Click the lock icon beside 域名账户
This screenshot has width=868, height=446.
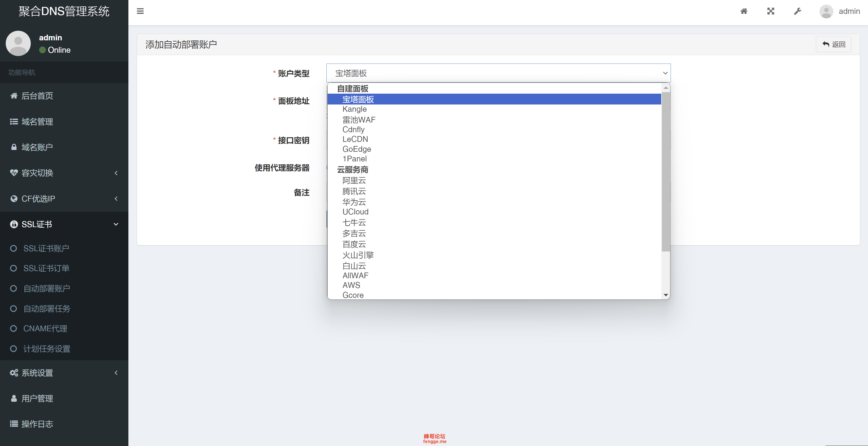(14, 147)
